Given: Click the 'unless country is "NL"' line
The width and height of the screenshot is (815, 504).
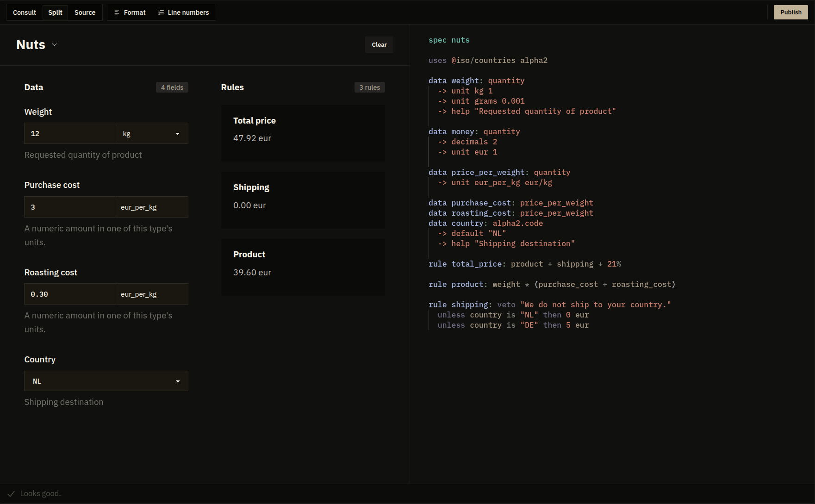Looking at the screenshot, I should (x=513, y=315).
